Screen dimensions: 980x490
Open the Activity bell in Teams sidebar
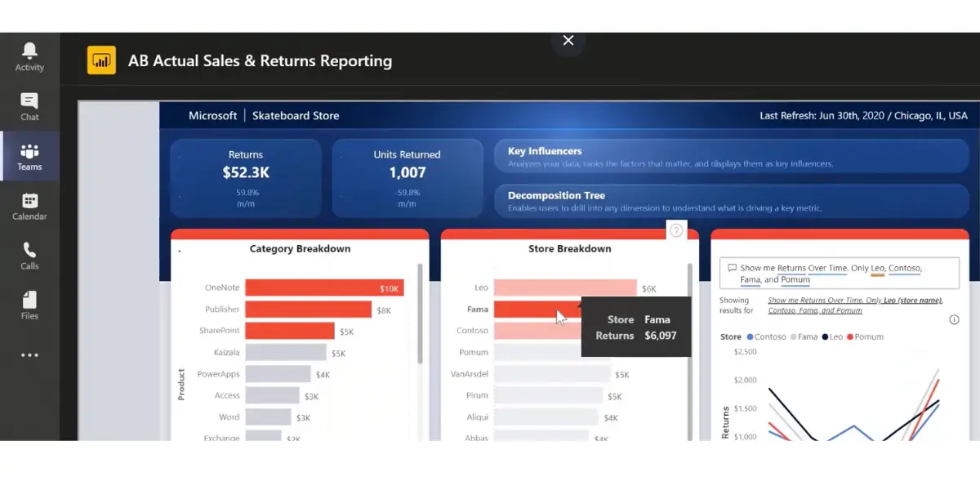click(x=29, y=56)
